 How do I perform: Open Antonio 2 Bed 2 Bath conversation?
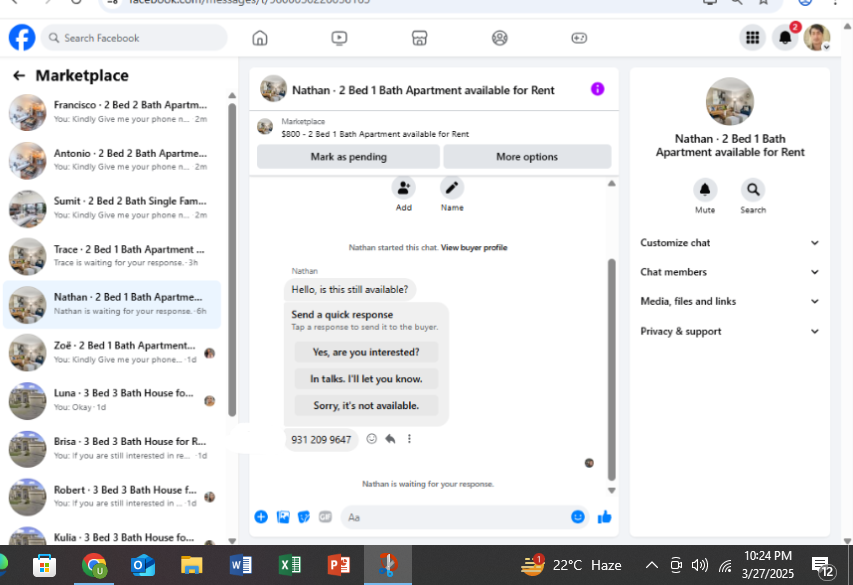click(x=112, y=161)
